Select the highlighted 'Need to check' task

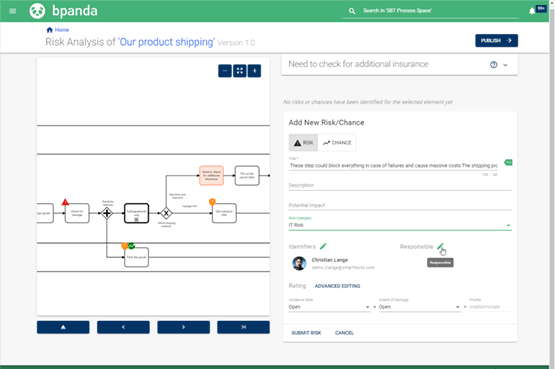(211, 175)
